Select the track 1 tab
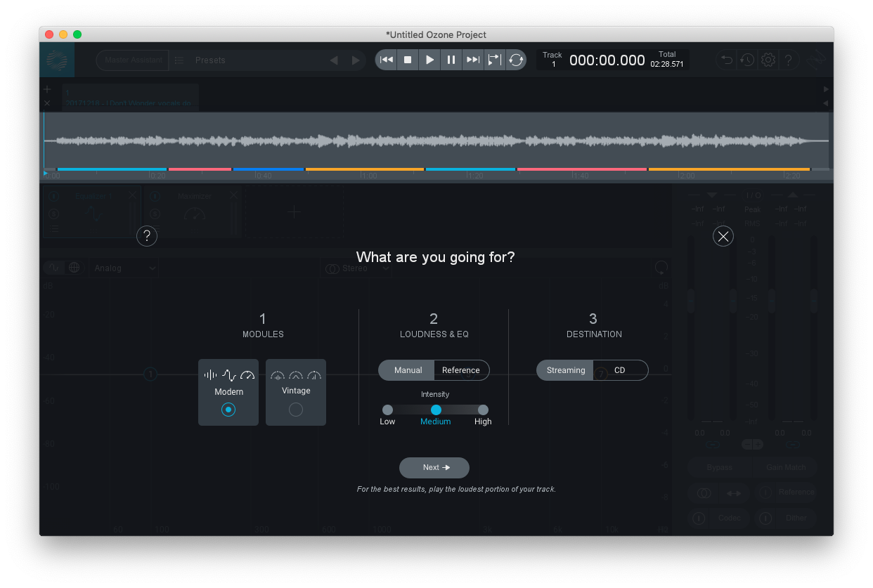Screen dimensions: 873x588 click(x=129, y=97)
